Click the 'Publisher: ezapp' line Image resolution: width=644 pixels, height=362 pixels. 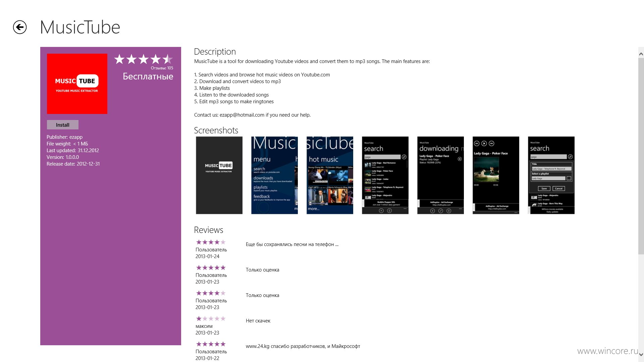64,137
